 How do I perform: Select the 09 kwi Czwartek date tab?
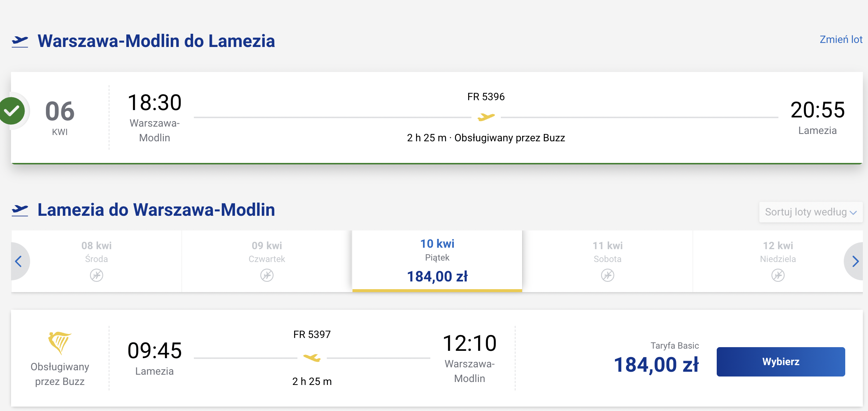pyautogui.click(x=267, y=261)
